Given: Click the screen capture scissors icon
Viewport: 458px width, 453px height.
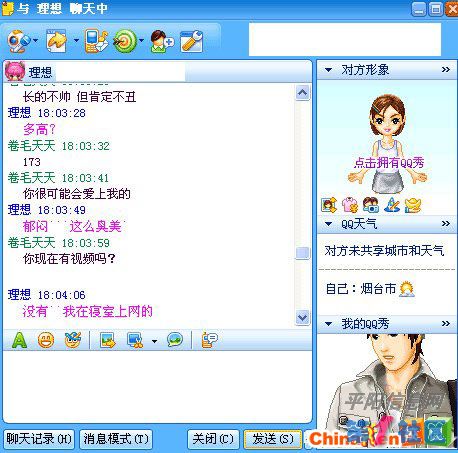Looking at the screenshot, I should point(135,340).
